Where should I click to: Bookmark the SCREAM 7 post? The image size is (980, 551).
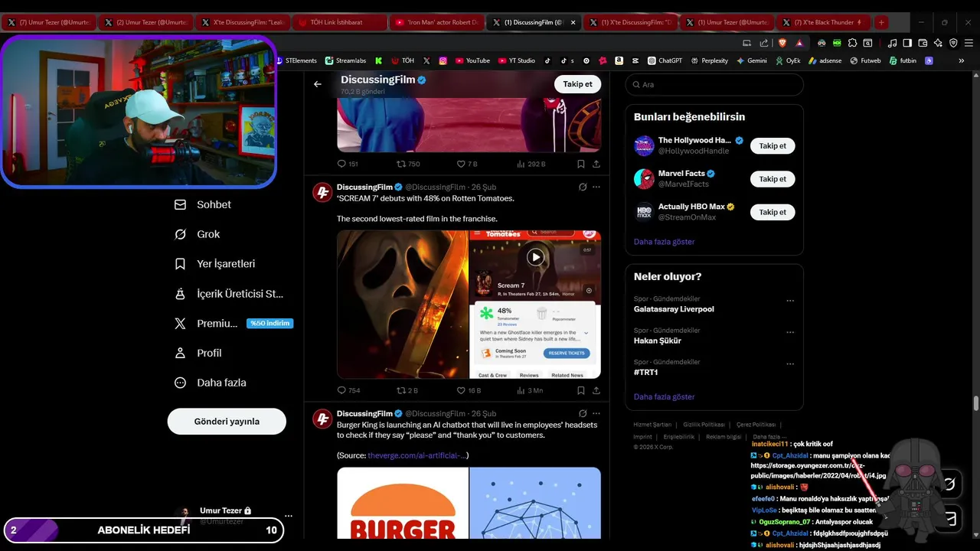click(x=581, y=390)
